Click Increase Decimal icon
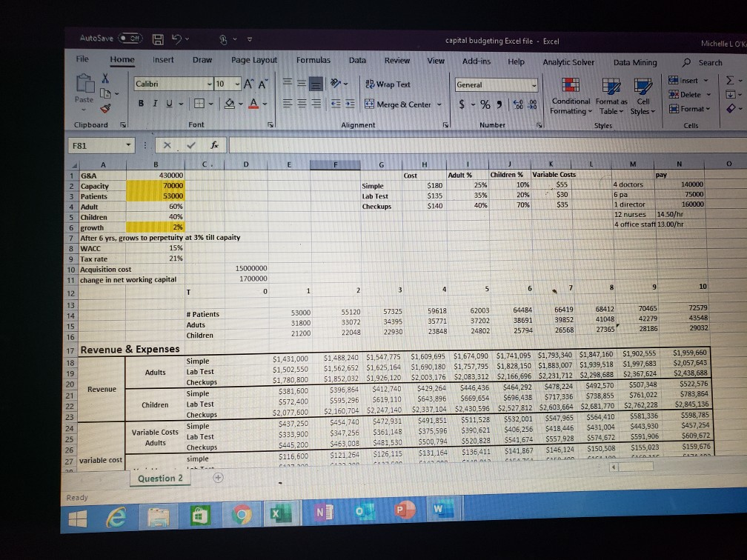The width and height of the screenshot is (747, 560). (518, 104)
